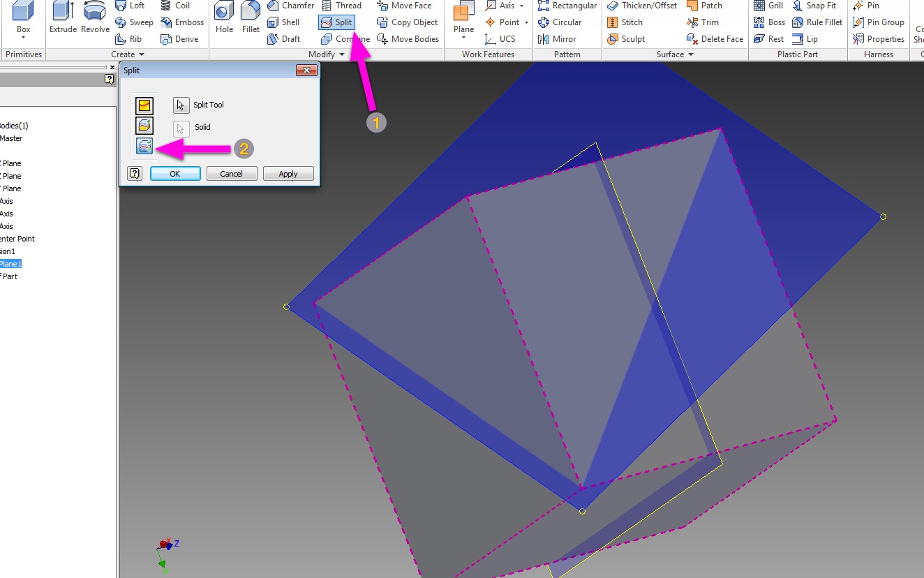Choose the Patch surface tool
The height and width of the screenshot is (578, 924).
[x=704, y=6]
